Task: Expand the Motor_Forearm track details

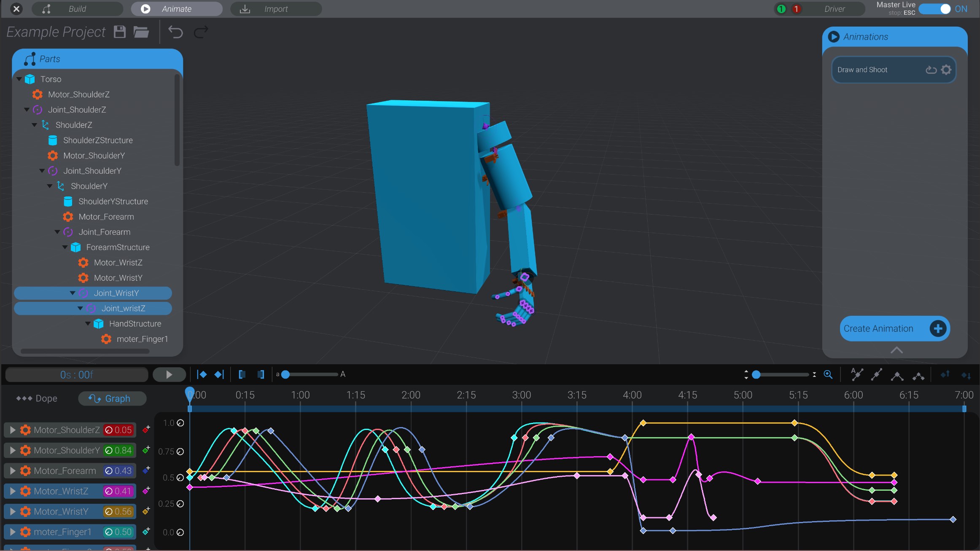Action: tap(12, 470)
